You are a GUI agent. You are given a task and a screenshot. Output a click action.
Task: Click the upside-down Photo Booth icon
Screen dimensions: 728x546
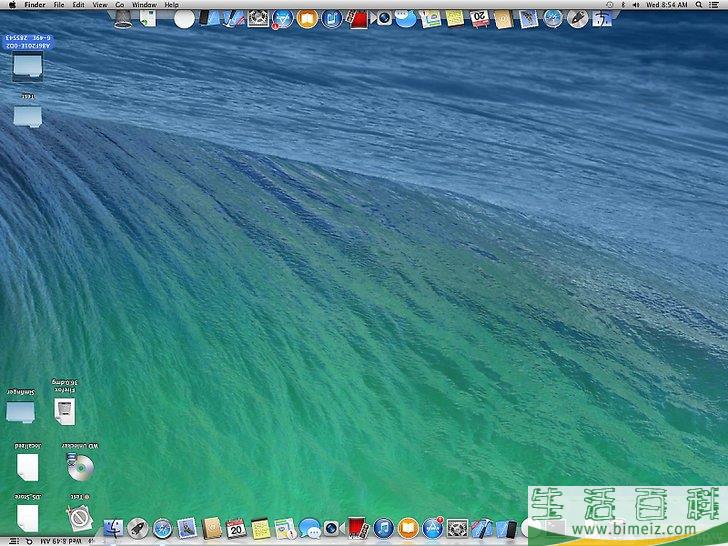tap(358, 19)
